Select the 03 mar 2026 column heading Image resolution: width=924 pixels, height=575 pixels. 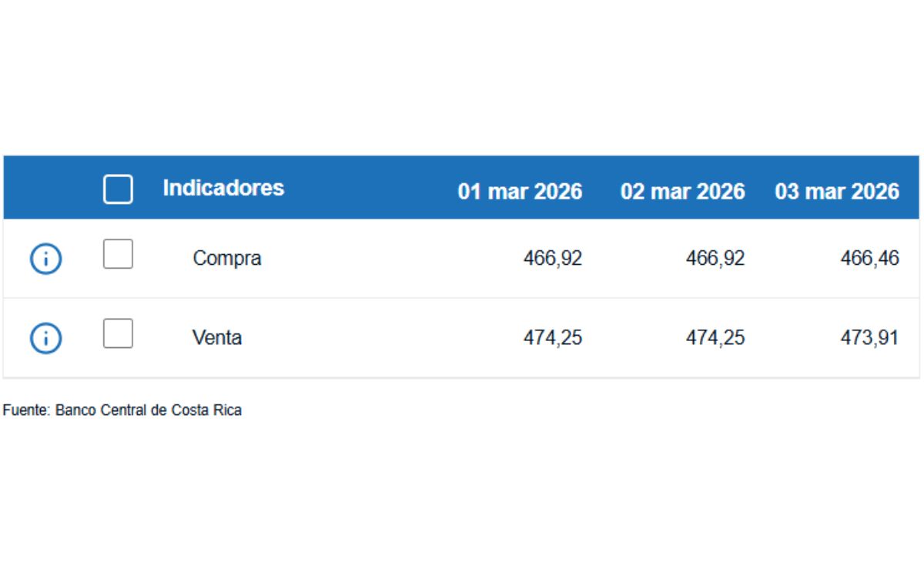(x=838, y=191)
